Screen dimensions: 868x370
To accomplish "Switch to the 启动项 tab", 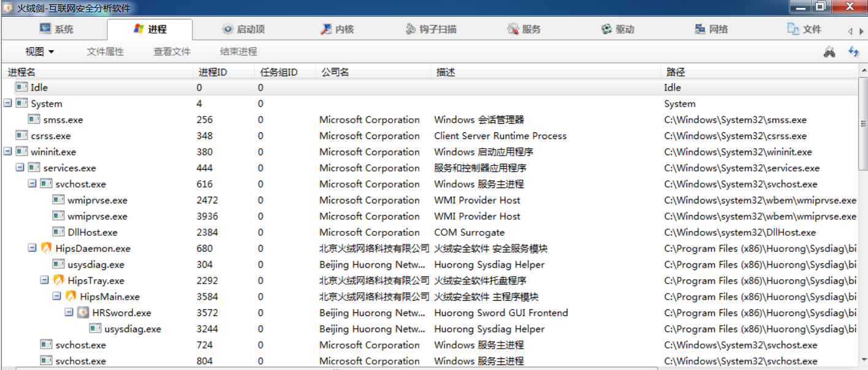I will click(x=243, y=29).
